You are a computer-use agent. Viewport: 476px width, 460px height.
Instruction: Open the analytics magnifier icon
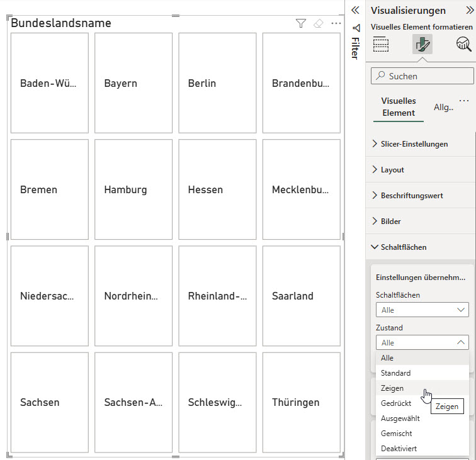click(463, 44)
